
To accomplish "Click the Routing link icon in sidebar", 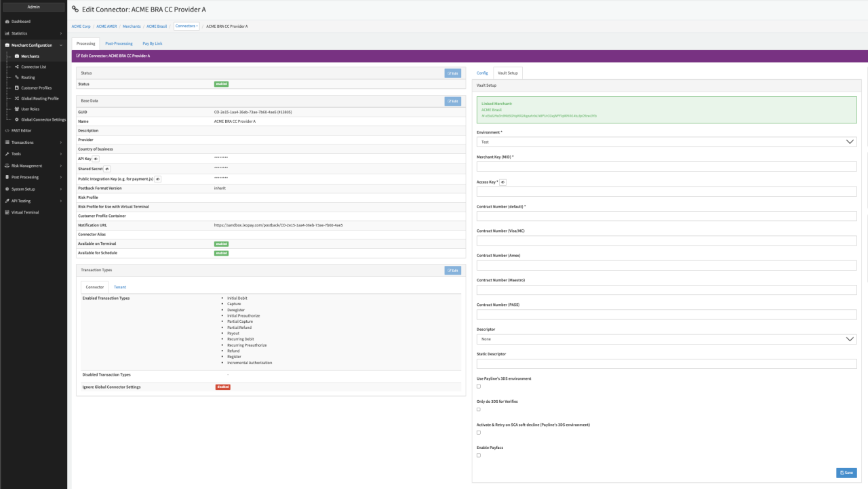I will click(16, 77).
